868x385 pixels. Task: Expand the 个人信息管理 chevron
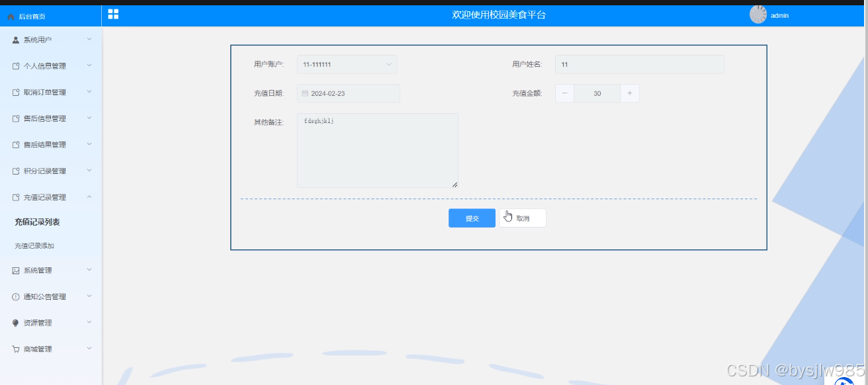tap(89, 65)
